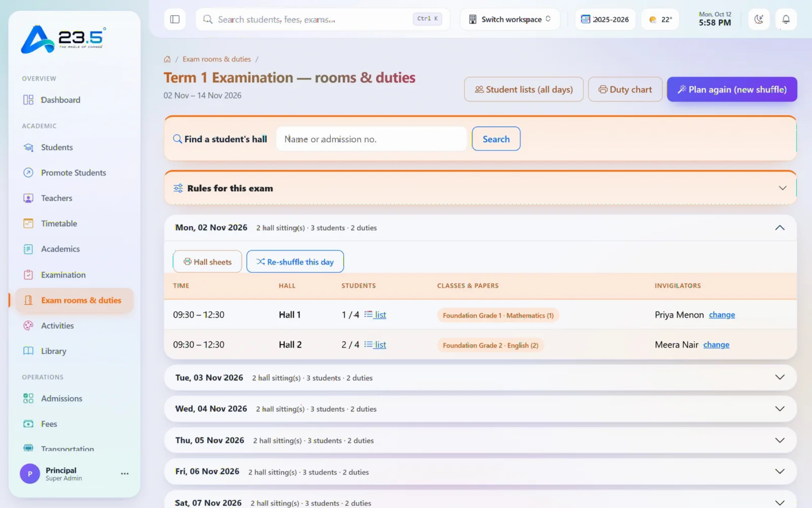This screenshot has width=812, height=508.
Task: Click the home breadcrumb icon
Action: pos(167,59)
